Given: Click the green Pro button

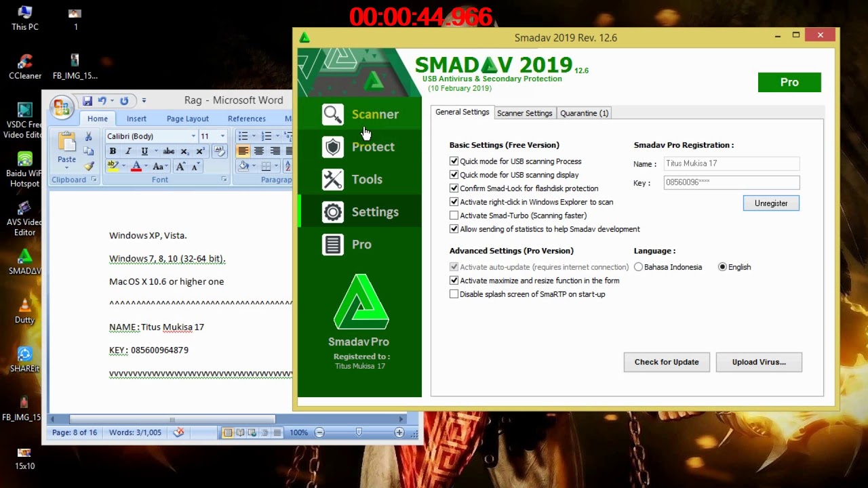Looking at the screenshot, I should coord(789,82).
